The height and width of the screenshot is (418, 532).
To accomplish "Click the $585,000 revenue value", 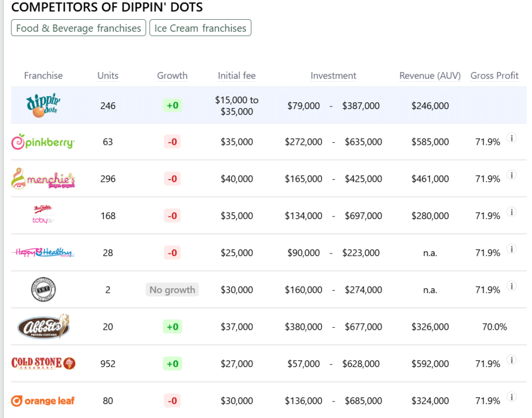I will tap(430, 142).
